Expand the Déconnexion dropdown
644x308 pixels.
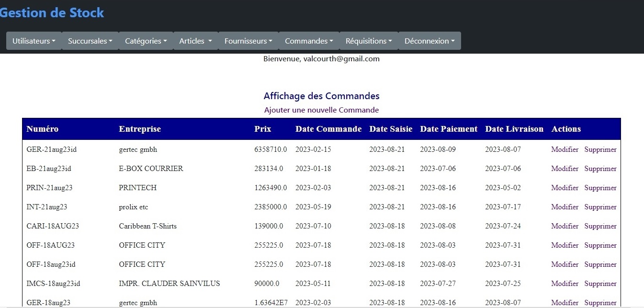(429, 41)
